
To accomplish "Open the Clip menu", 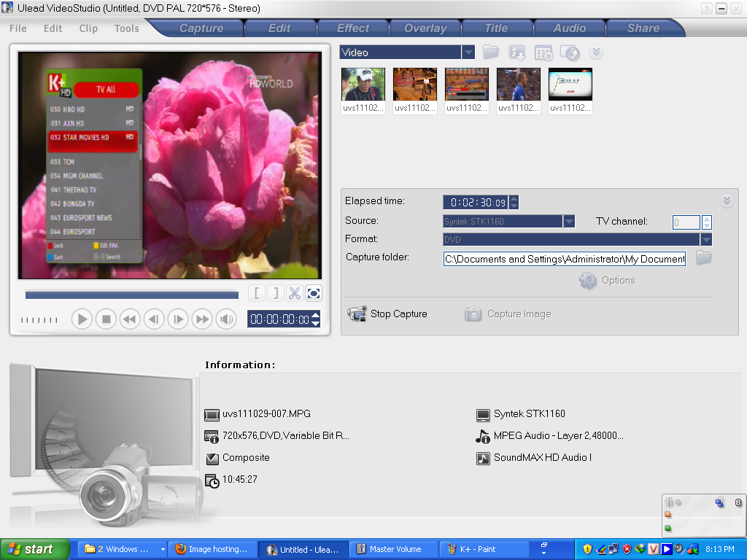I will tap(88, 28).
